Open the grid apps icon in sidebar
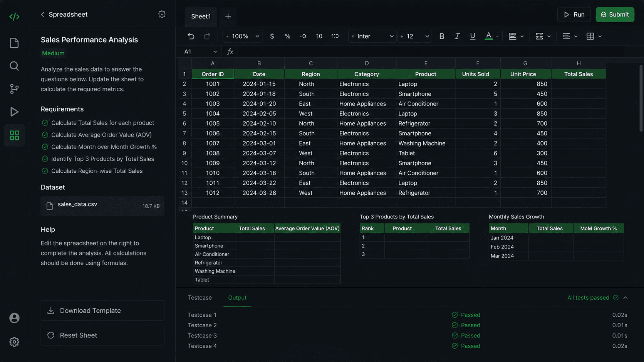 point(14,135)
